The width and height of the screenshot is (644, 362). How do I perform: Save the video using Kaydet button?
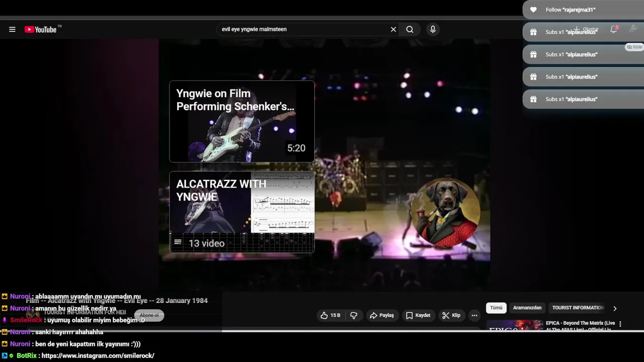(418, 315)
